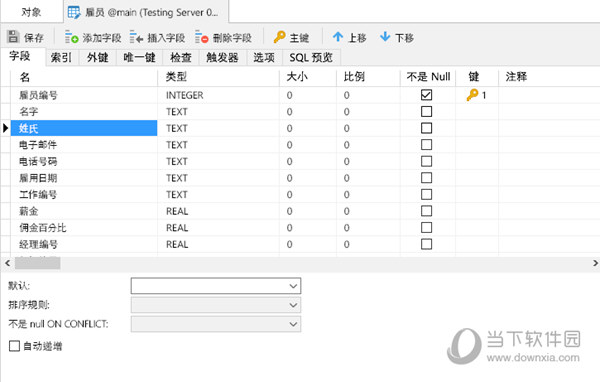Click the 不是 Null column header
Viewport: 600px width, 382px height.
pos(428,77)
